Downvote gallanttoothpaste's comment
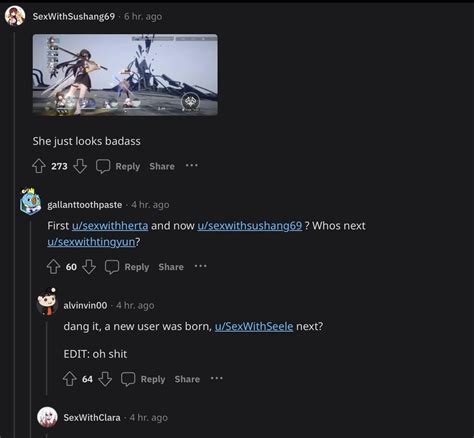The image size is (474, 438). (89, 267)
